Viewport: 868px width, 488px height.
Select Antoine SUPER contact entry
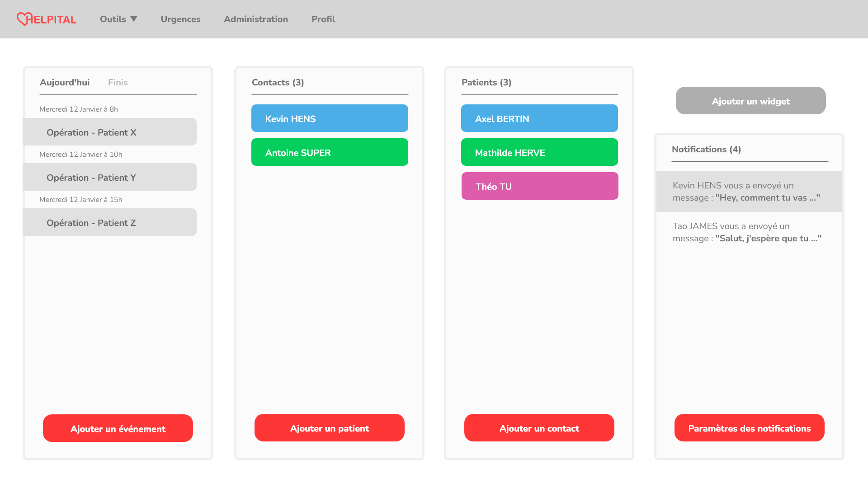[330, 153]
